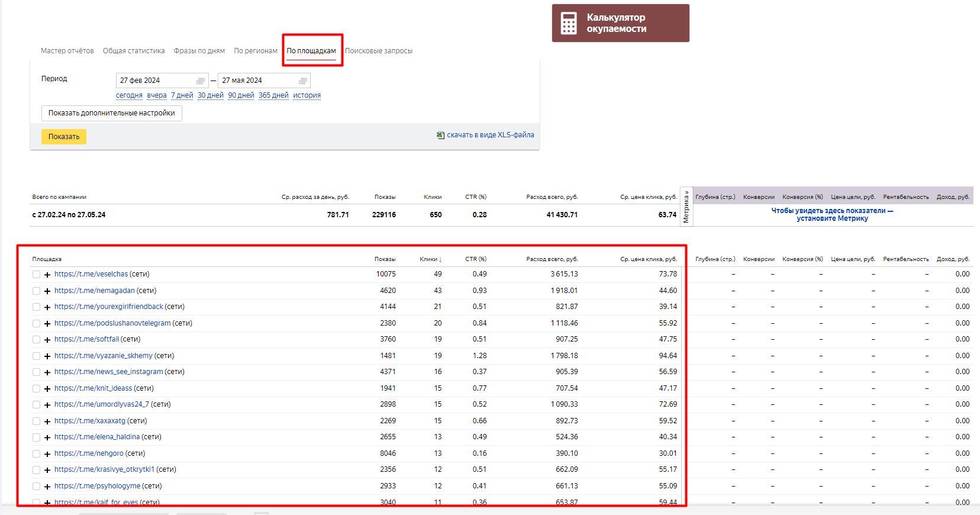Sort the table by CTR (%) column
Screen dimensions: 980x515
476,259
